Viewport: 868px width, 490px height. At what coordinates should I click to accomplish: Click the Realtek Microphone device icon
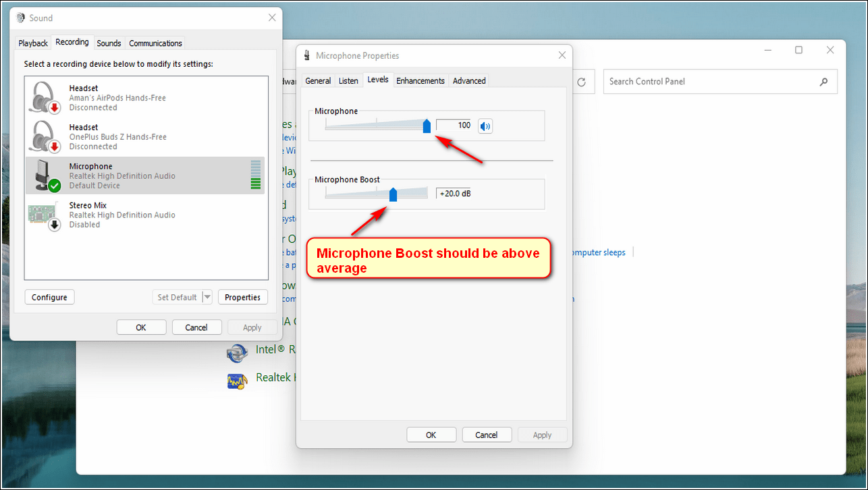tap(45, 176)
